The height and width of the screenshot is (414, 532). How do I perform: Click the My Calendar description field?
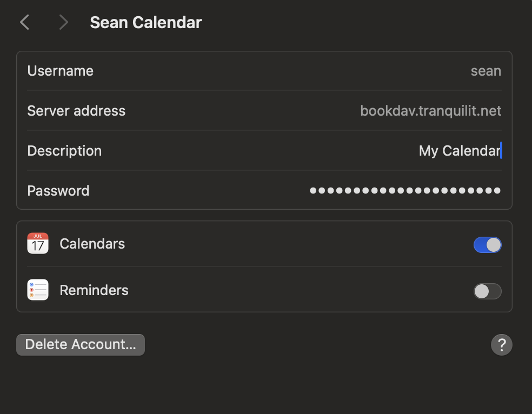[x=460, y=151]
